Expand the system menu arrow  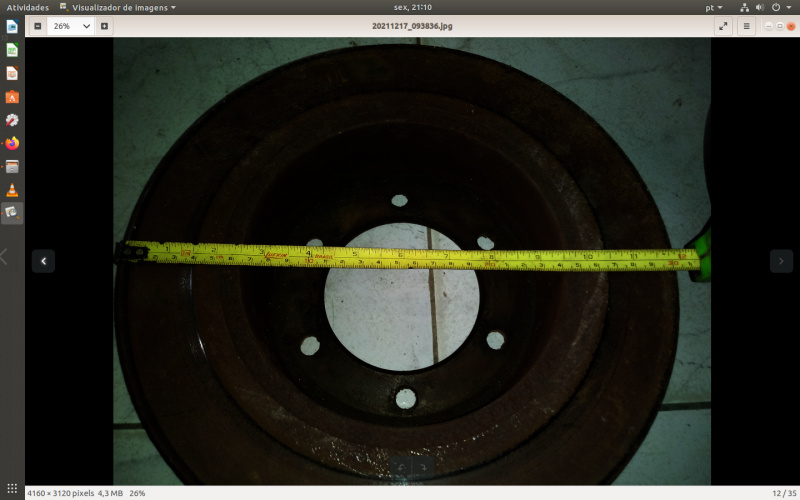click(x=789, y=7)
